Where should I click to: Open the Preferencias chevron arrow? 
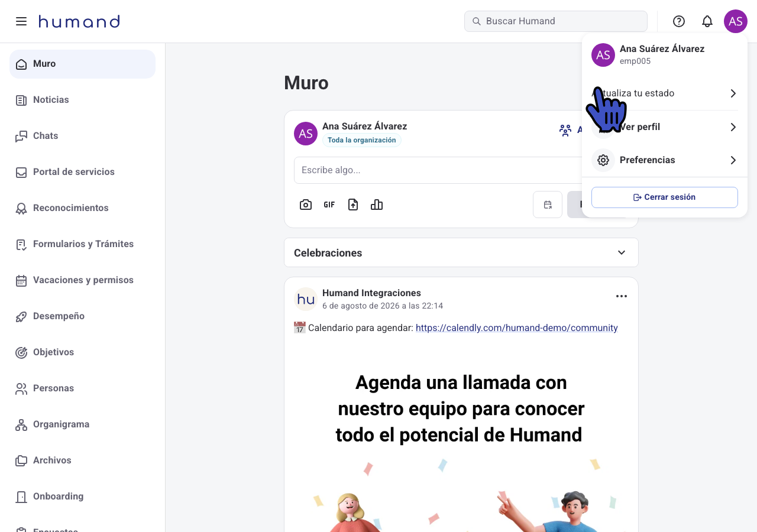pos(733,160)
